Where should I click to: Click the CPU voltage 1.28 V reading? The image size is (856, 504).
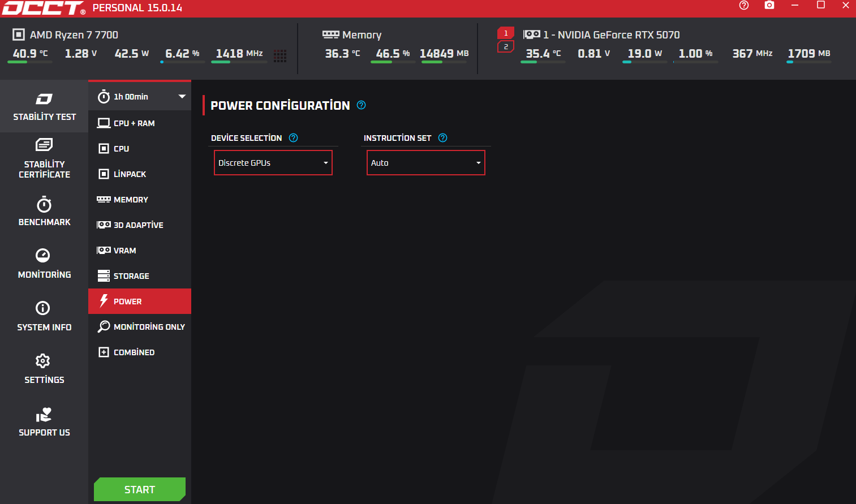81,54
